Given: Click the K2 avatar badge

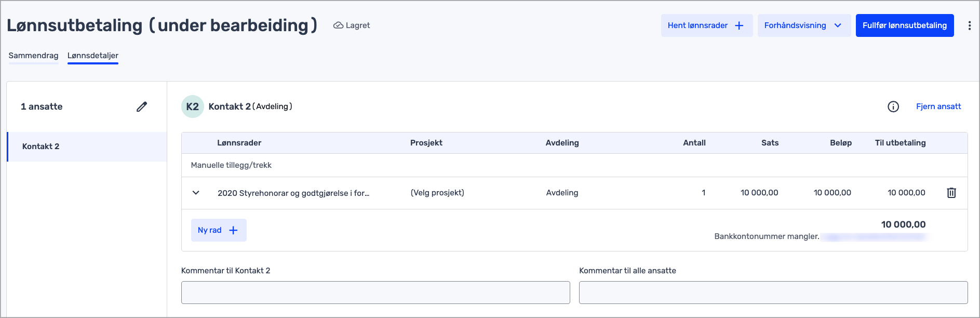Looking at the screenshot, I should [192, 107].
